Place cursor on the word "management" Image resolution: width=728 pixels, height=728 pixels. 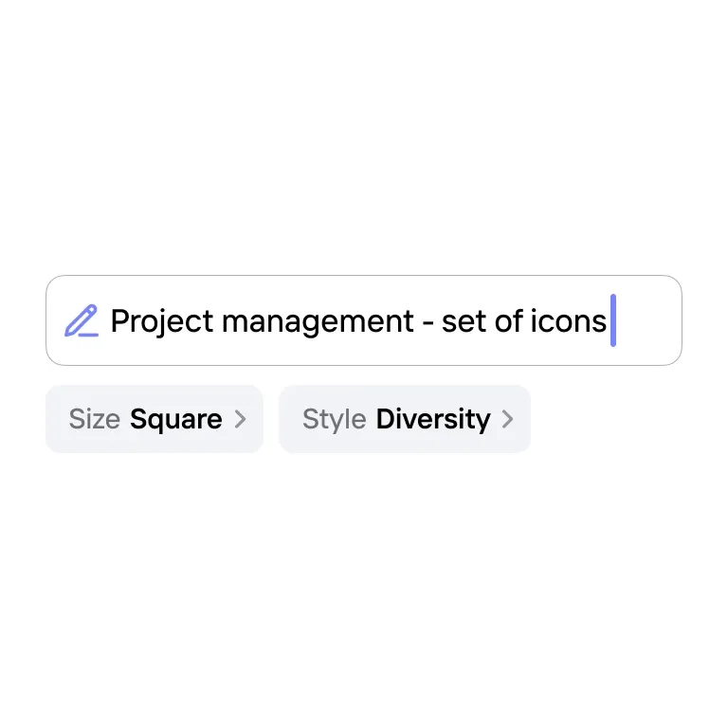point(318,321)
